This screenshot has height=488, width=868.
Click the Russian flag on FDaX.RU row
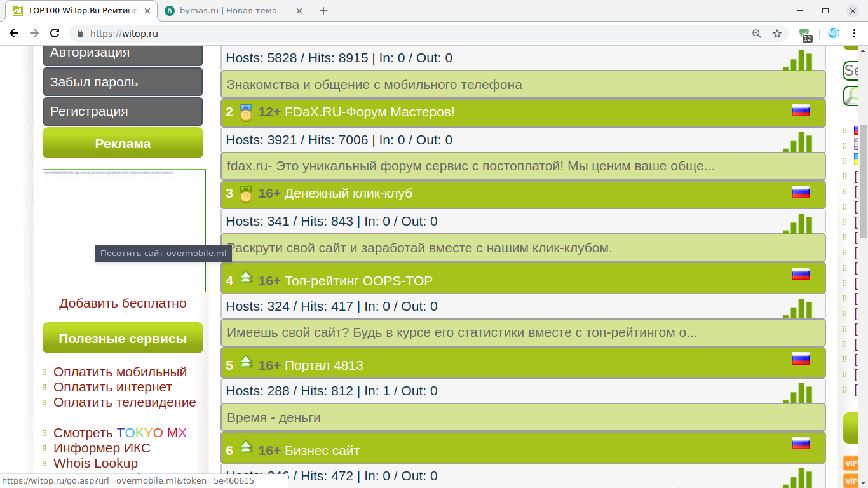[800, 111]
